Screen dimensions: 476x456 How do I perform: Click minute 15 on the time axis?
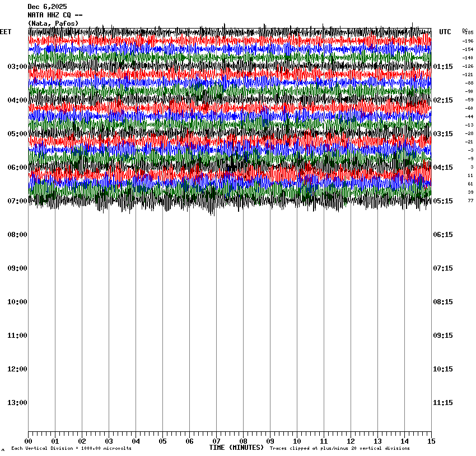[x=431, y=441]
